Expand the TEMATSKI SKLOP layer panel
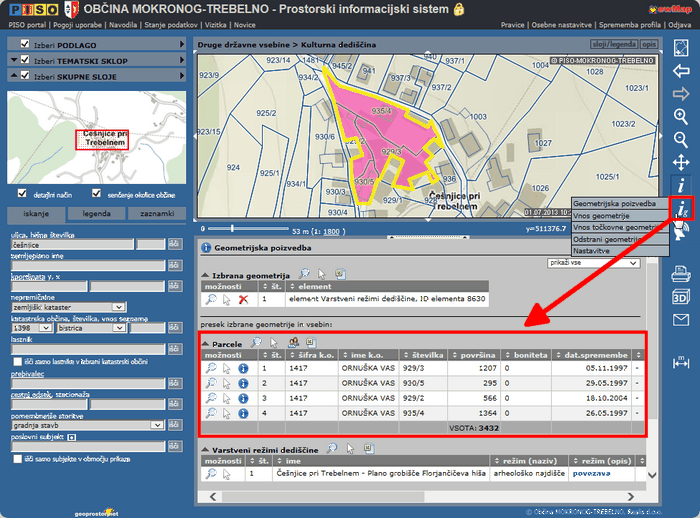Viewport: 700px width, 518px height. pos(181,61)
